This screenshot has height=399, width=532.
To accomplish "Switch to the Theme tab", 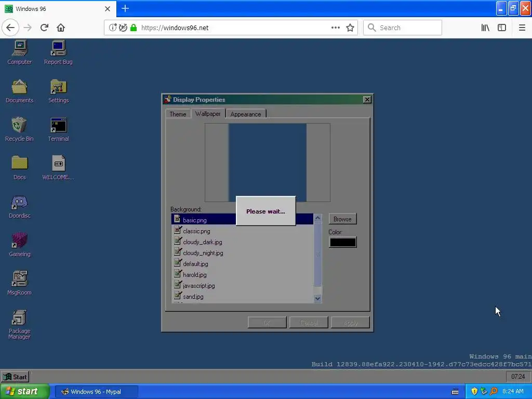I will click(x=178, y=114).
